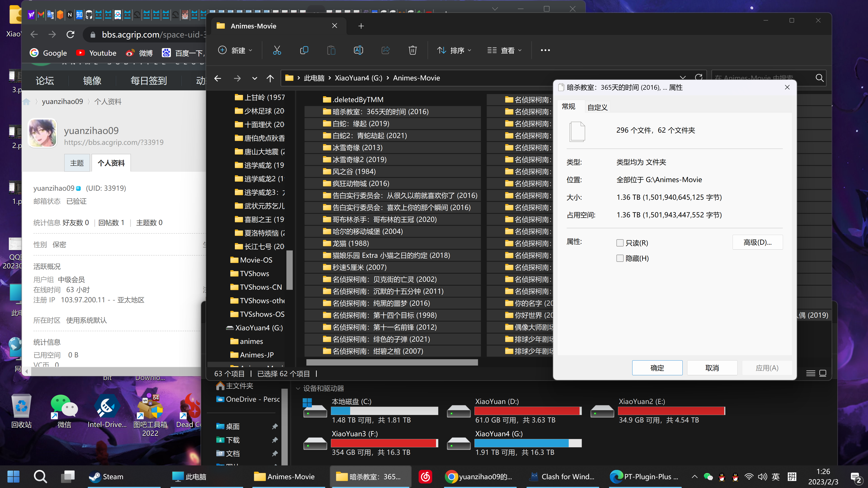This screenshot has width=868, height=488.
Task: Click 高级(D)... advanced button
Action: [x=757, y=242]
